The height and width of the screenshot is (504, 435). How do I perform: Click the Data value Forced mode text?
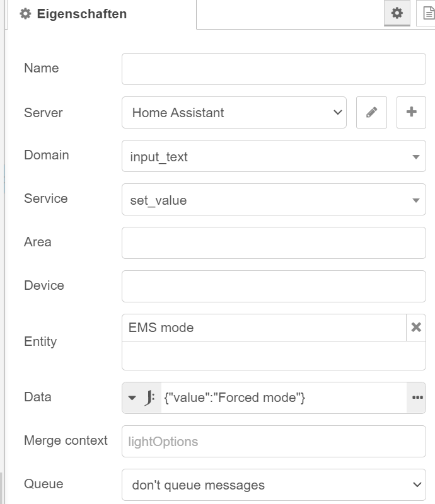235,398
